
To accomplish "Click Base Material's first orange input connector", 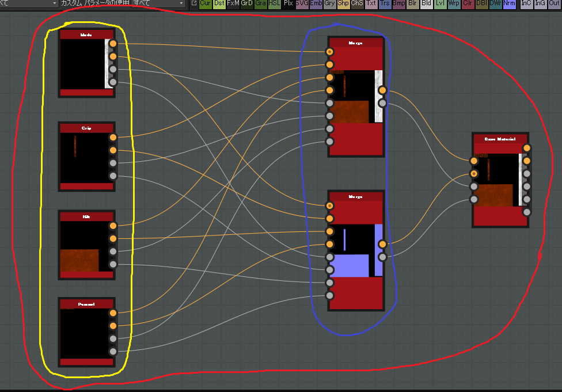I will (x=474, y=161).
